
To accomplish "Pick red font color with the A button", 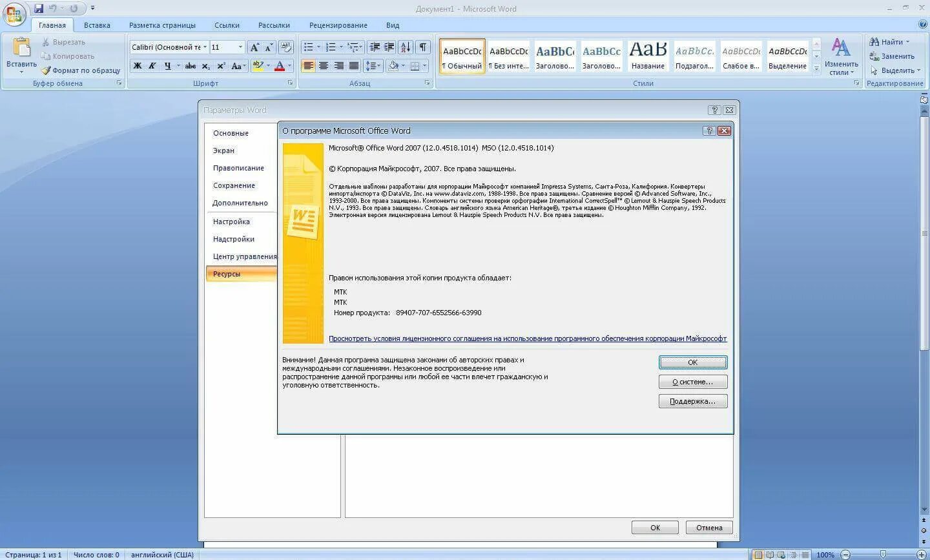I will 280,66.
